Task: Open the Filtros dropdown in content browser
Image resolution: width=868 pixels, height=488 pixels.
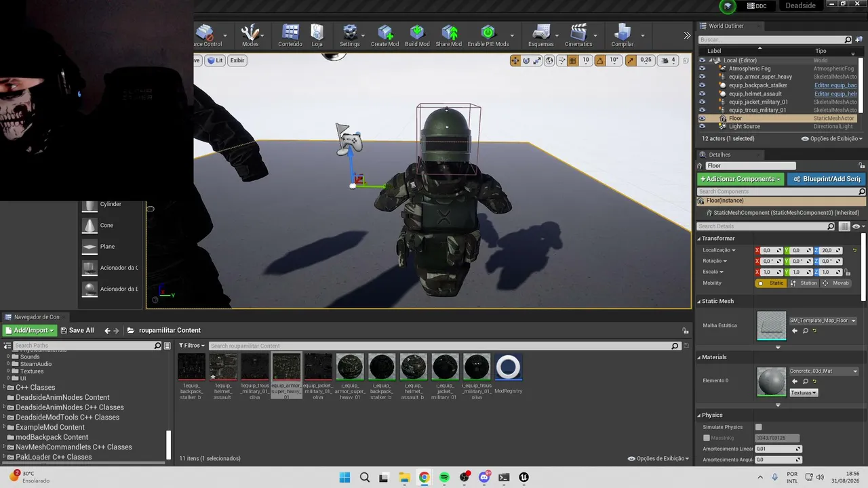Action: tap(191, 346)
